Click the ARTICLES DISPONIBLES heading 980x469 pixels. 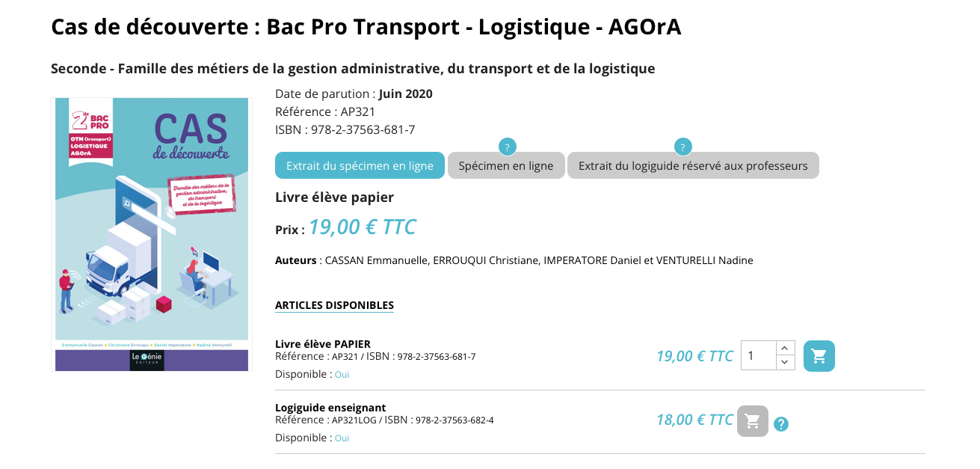[x=334, y=305]
